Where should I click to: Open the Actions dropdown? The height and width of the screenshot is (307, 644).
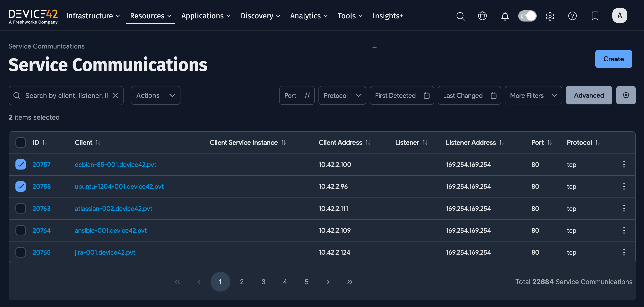[x=155, y=95]
